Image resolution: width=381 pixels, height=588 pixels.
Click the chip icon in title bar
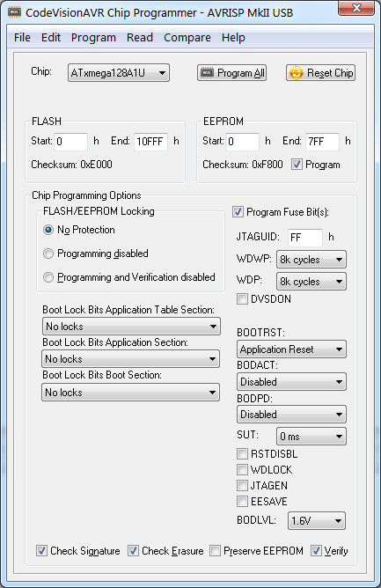(x=15, y=12)
